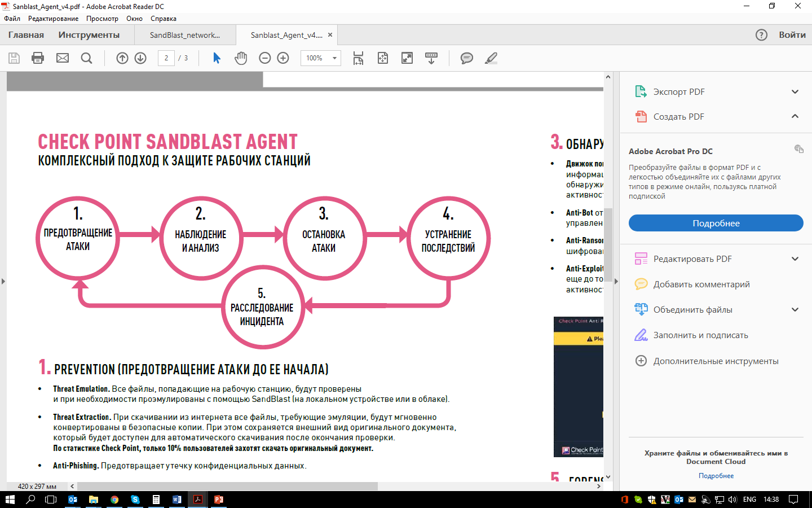Go to the next page arrow
This screenshot has height=508, width=812.
140,58
